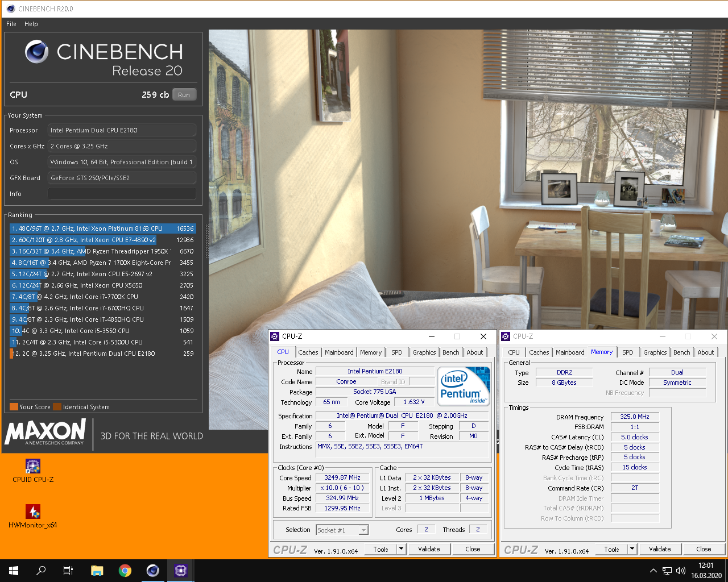Image resolution: width=728 pixels, height=582 pixels.
Task: Open File Explorer from taskbar
Action: click(x=97, y=571)
